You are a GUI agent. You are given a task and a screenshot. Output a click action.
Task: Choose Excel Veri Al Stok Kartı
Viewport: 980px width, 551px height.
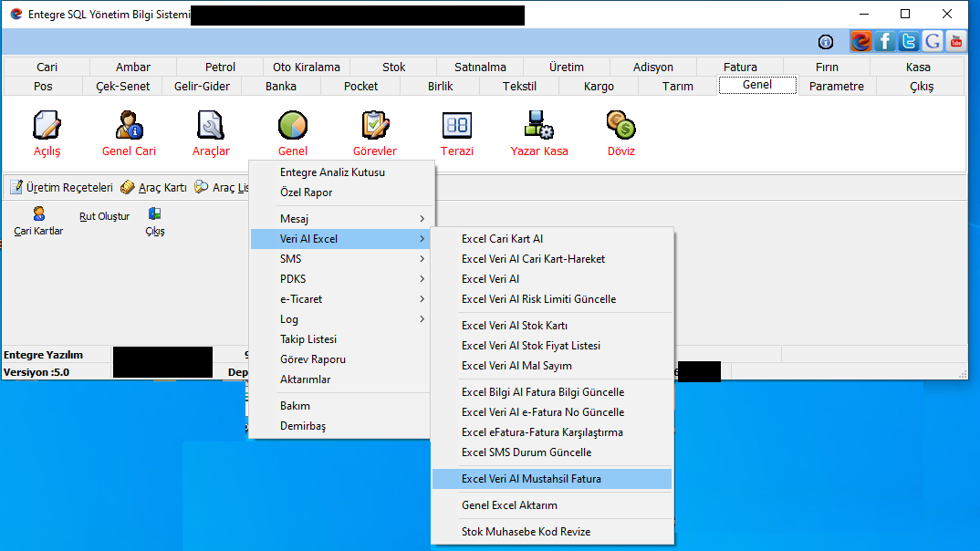coord(552,326)
